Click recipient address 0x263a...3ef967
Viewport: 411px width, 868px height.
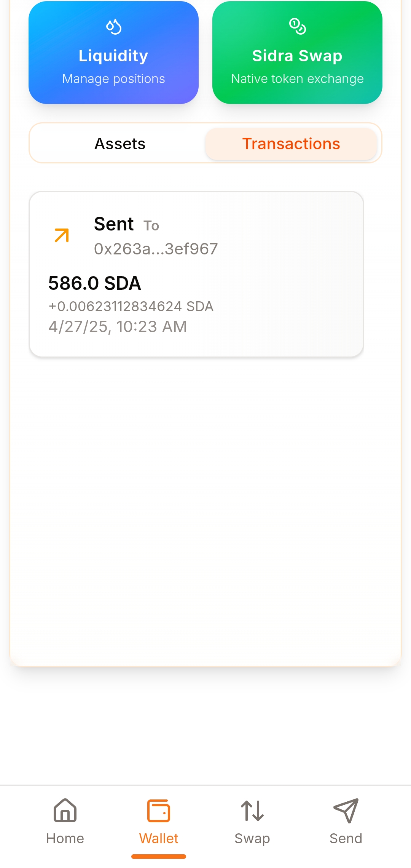tap(156, 249)
